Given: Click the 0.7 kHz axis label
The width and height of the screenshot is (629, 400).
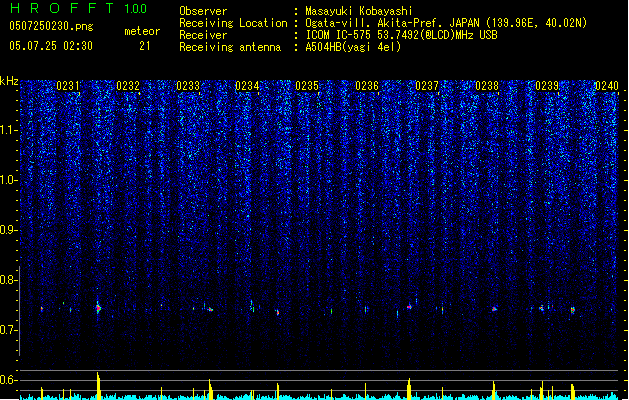Looking at the screenshot, I should 9,330.
